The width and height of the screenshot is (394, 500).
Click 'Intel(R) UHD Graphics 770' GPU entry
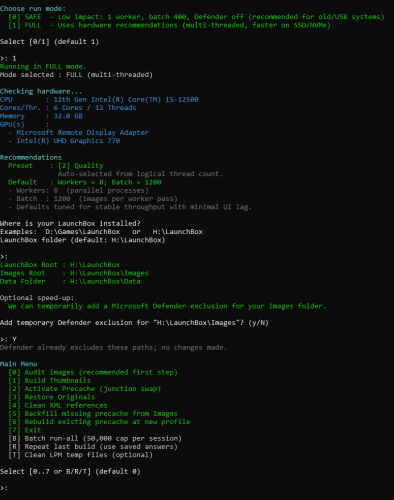[x=64, y=141]
